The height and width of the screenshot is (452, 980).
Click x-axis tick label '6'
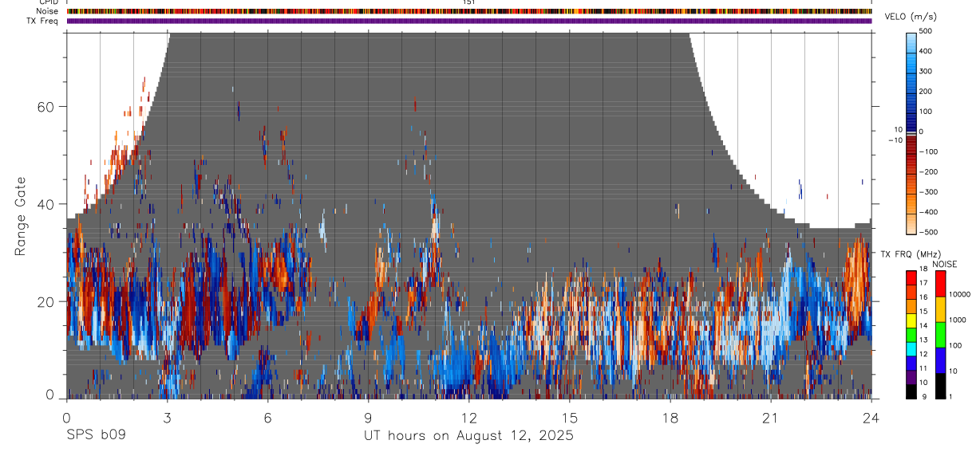coord(267,417)
